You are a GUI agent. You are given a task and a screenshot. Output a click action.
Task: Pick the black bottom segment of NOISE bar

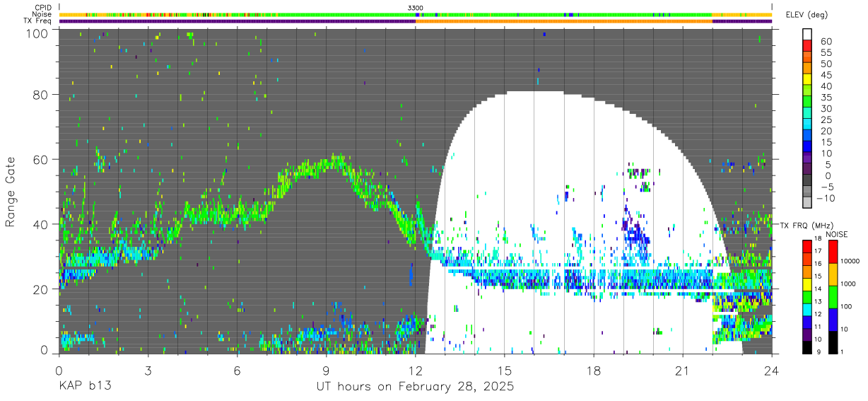point(833,342)
